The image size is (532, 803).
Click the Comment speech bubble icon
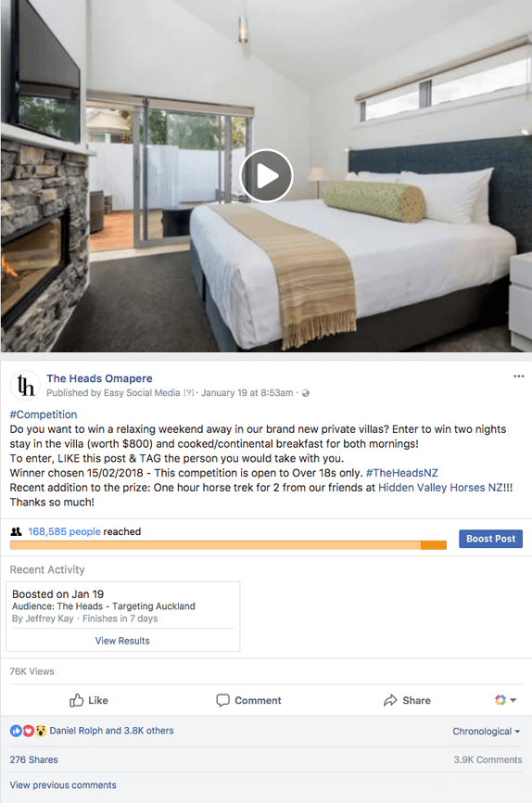222,700
